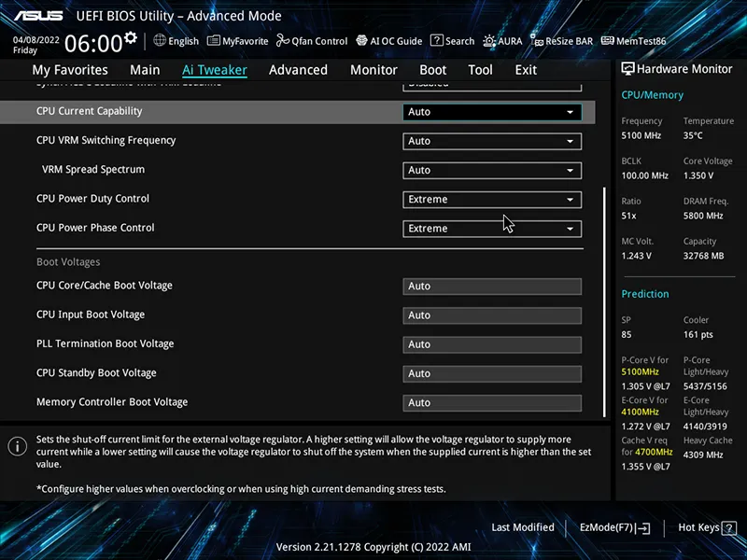Screen dimensions: 747x560
Task: Click the Search question mark icon
Action: tap(436, 40)
